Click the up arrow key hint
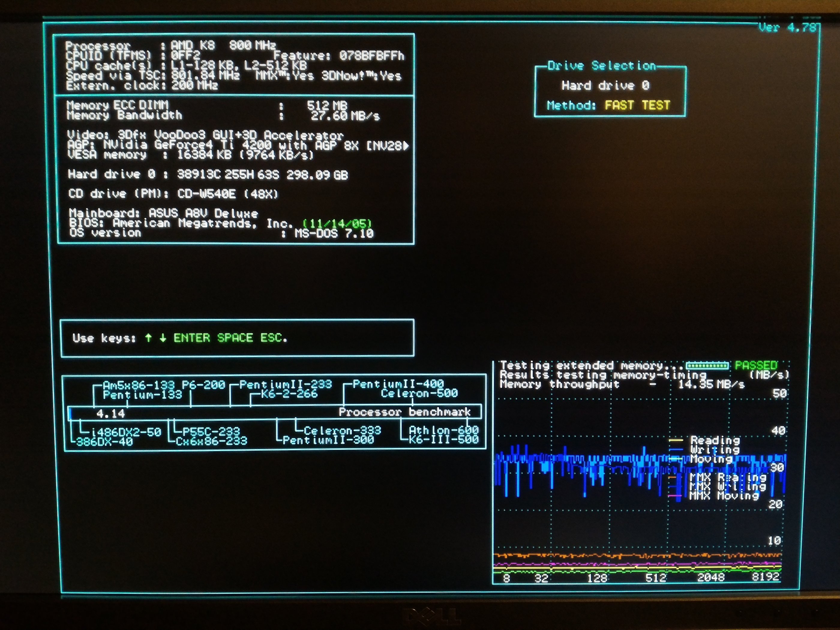The height and width of the screenshot is (630, 840). 148,337
